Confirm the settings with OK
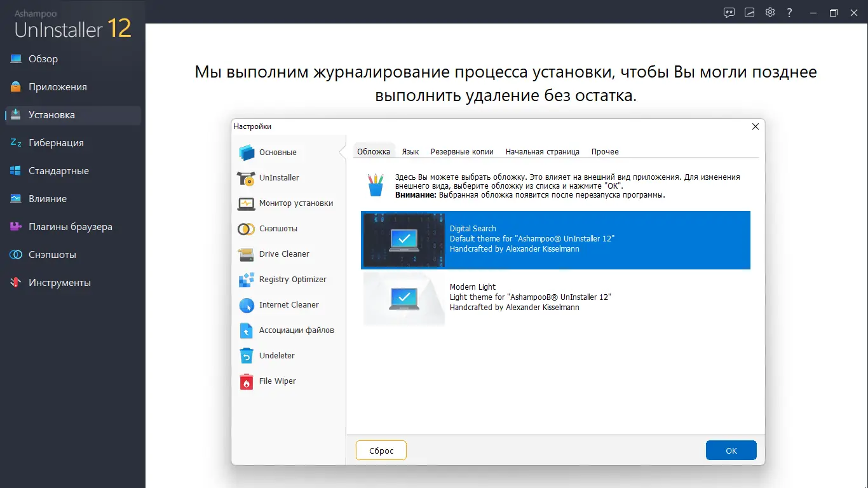 click(x=731, y=451)
